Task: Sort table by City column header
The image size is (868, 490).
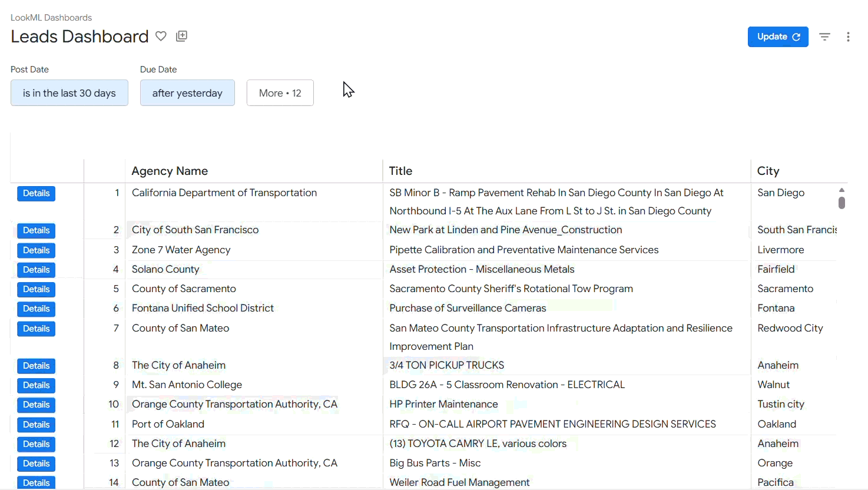Action: click(768, 171)
